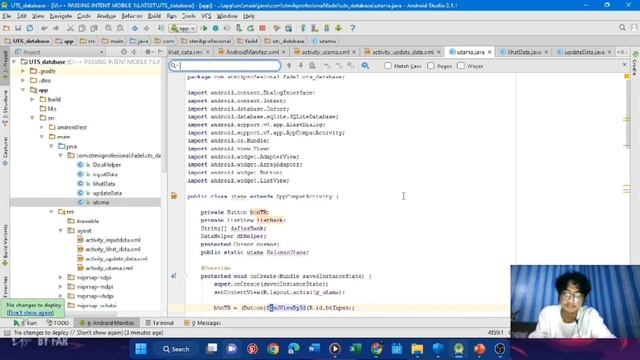Open the Terminal tool window

pyautogui.click(x=160, y=323)
